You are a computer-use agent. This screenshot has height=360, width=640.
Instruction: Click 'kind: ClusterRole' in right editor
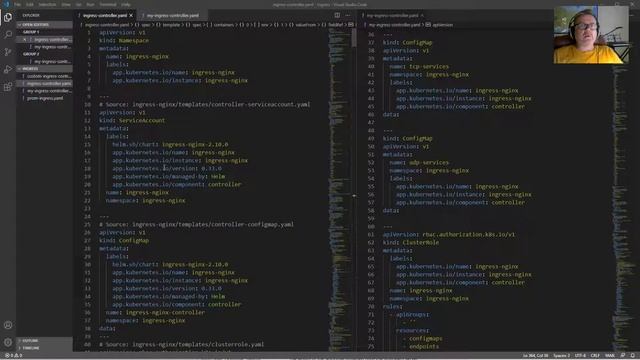pyautogui.click(x=411, y=242)
